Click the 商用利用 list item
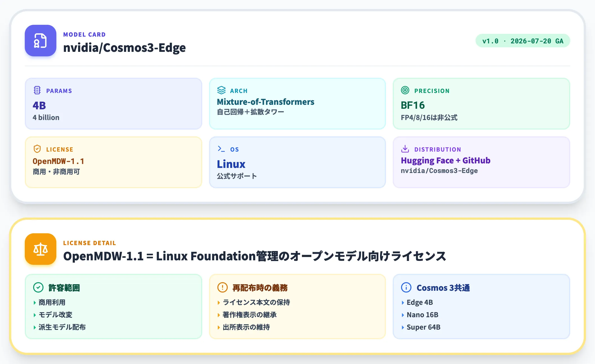The height and width of the screenshot is (364, 595). (52, 303)
